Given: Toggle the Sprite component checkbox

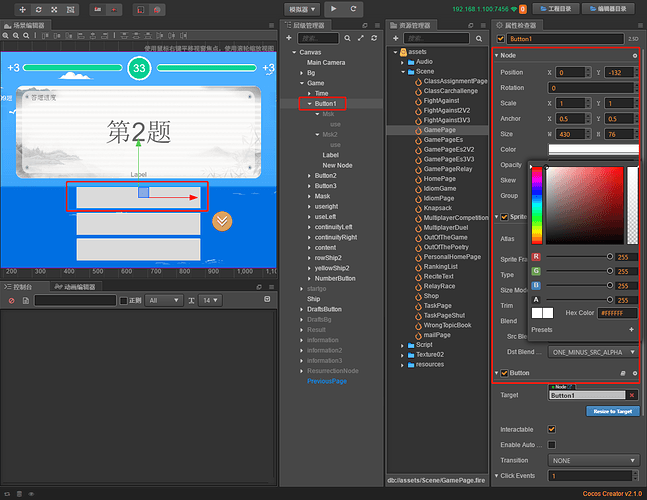Looking at the screenshot, I should click(x=504, y=217).
